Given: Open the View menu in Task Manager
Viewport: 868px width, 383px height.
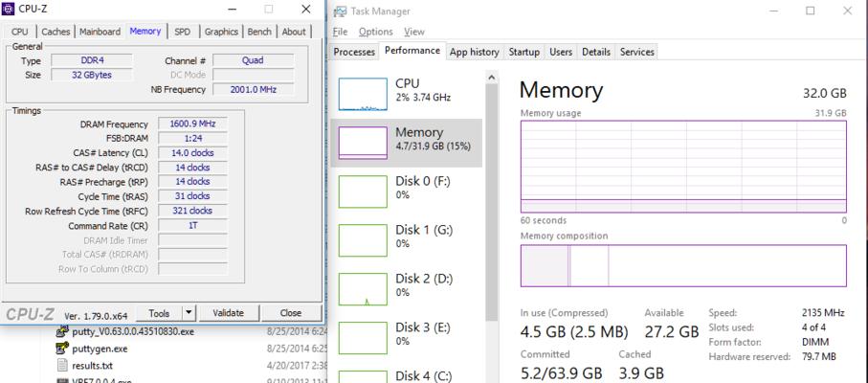Looking at the screenshot, I should [414, 32].
